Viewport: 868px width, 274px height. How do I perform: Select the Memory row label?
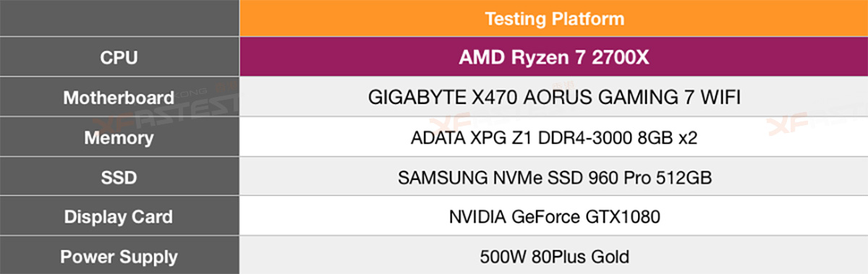coord(119,137)
